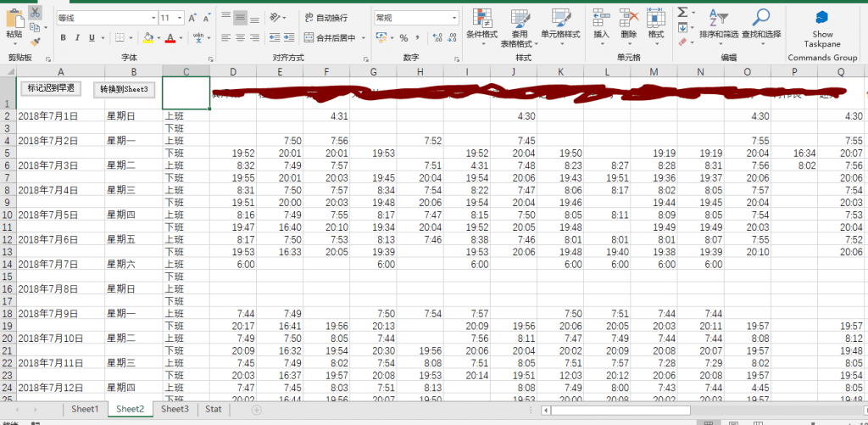
Task: Click the Cut scissors icon
Action: (35, 12)
